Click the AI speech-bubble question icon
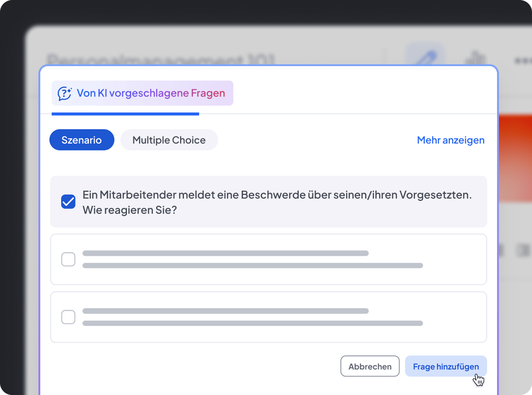The image size is (532, 395). (65, 93)
